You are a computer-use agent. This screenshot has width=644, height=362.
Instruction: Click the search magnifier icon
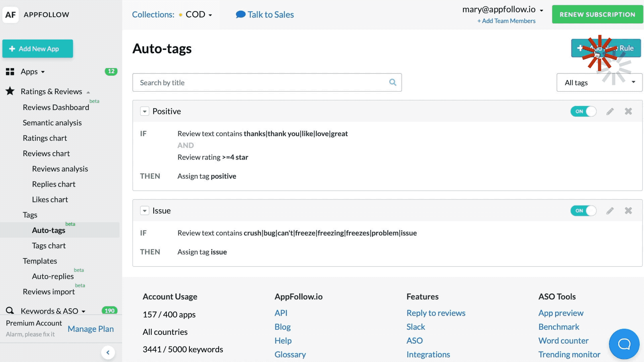point(392,82)
